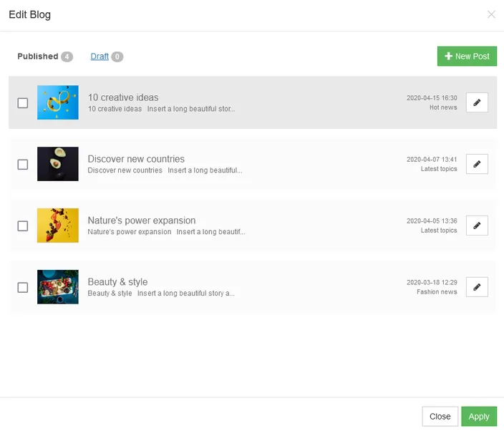Click the 'Beauty & style' post title
The image size is (504, 431).
(x=117, y=282)
